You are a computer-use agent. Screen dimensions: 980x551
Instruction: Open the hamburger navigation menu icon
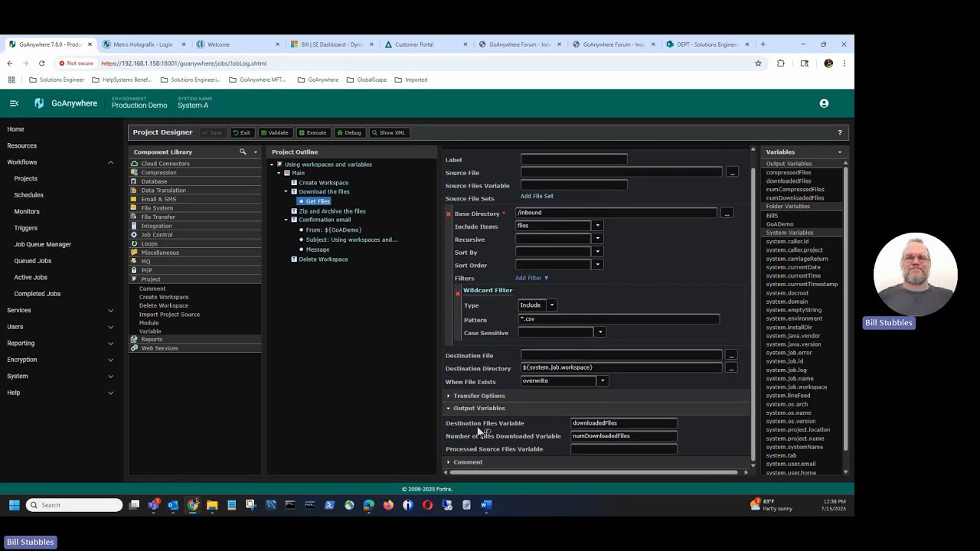coord(14,103)
